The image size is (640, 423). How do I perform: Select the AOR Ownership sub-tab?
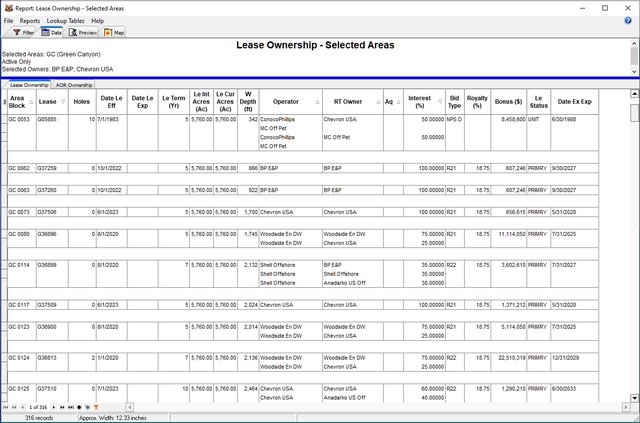click(74, 85)
